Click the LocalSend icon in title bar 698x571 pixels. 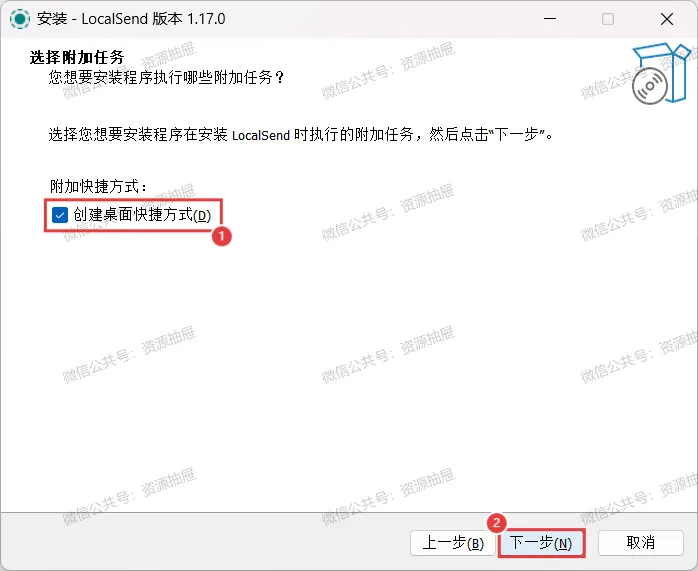point(20,19)
